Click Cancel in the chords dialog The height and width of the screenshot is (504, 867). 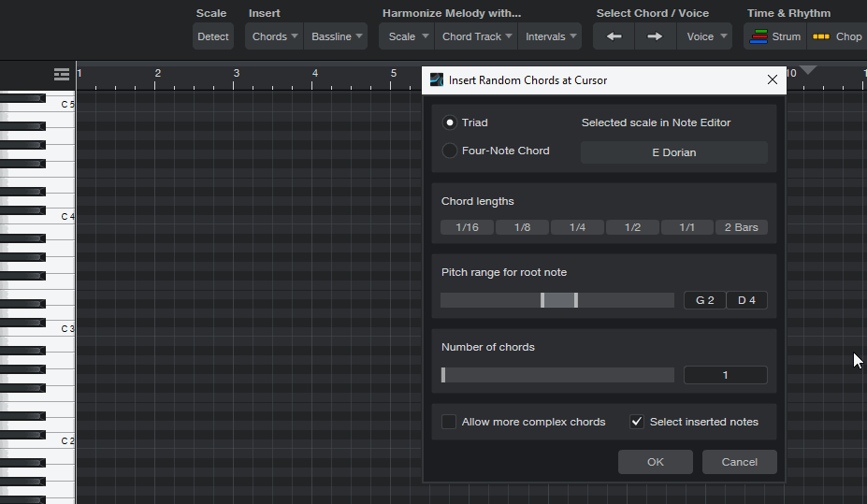[739, 462]
